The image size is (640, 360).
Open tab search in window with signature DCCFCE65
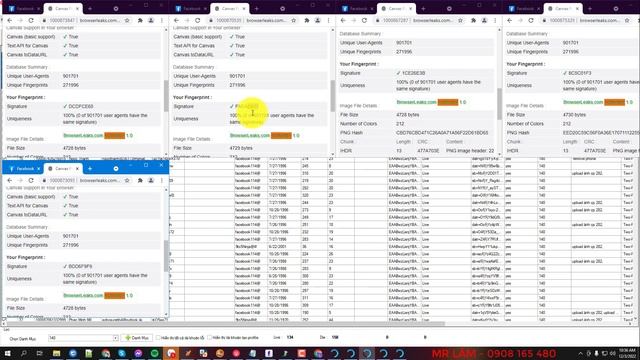(116, 9)
